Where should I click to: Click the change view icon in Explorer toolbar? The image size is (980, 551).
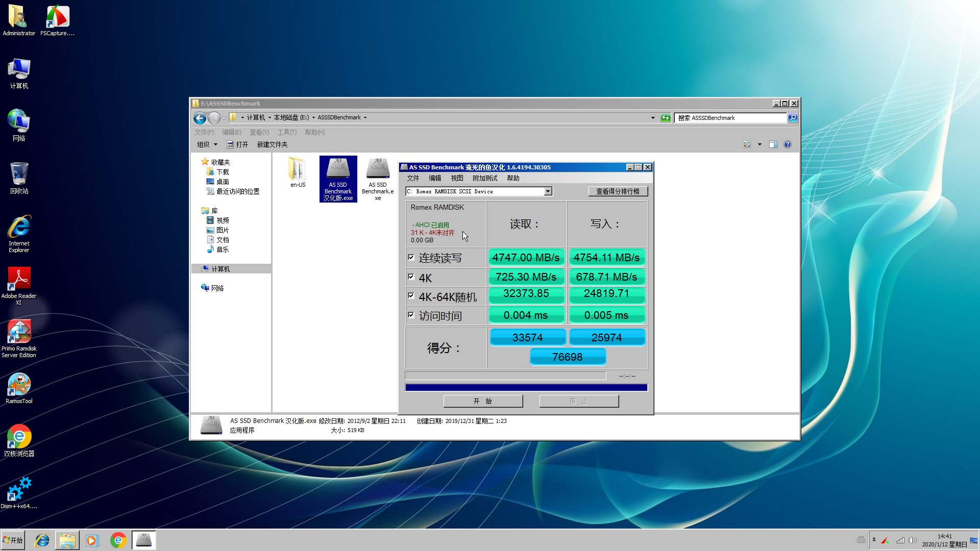pos(747,144)
